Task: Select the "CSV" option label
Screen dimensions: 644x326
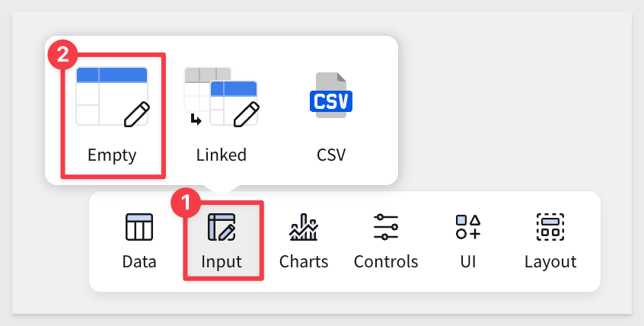Action: pyautogui.click(x=331, y=155)
